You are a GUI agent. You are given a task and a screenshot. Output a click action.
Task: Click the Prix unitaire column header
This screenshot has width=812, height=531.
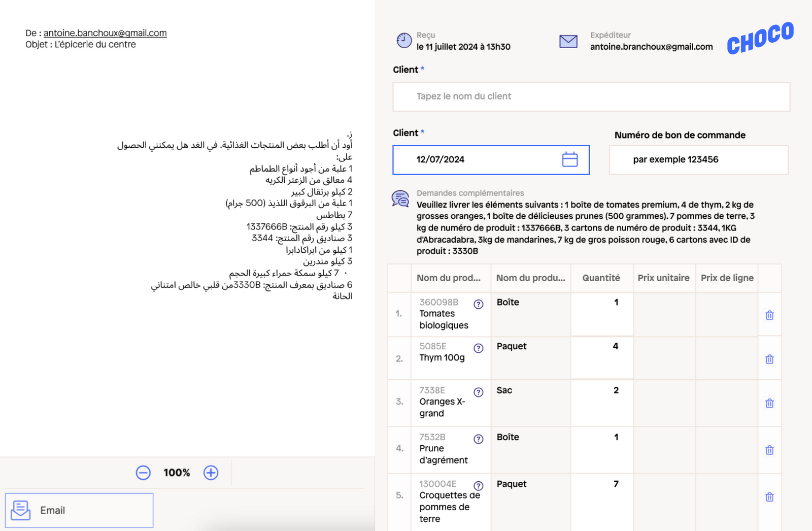[663, 278]
